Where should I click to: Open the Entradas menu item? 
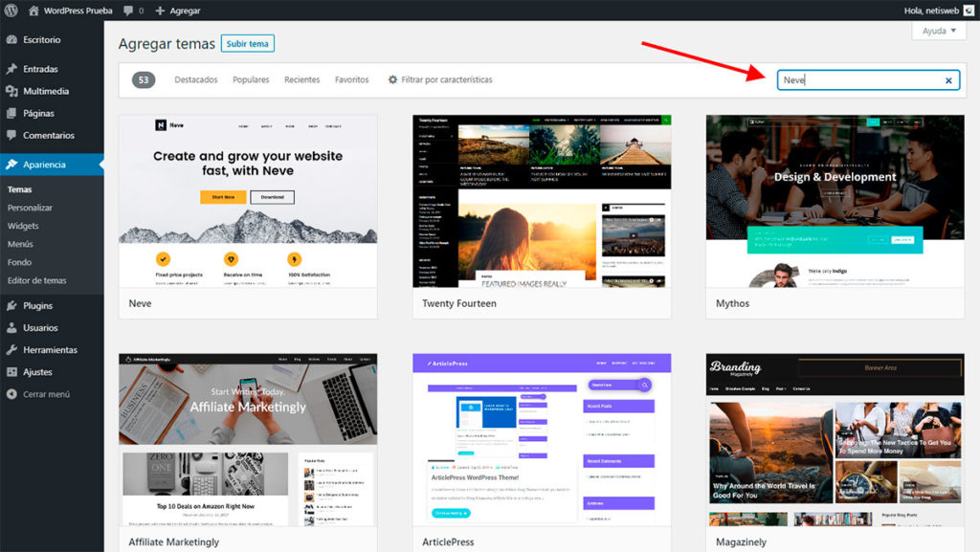(x=40, y=69)
